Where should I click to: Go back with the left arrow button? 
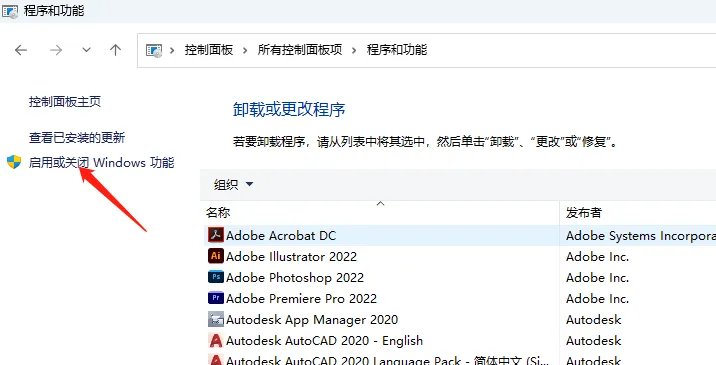21,50
